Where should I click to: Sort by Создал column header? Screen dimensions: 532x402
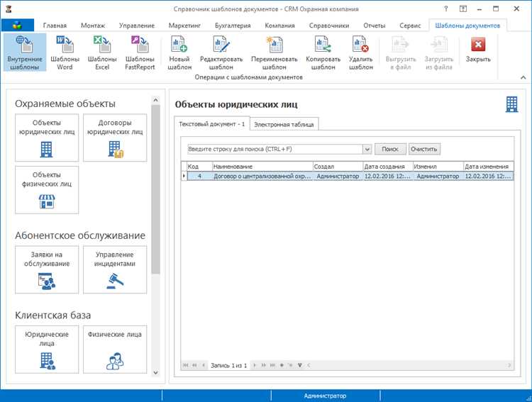pyautogui.click(x=338, y=167)
